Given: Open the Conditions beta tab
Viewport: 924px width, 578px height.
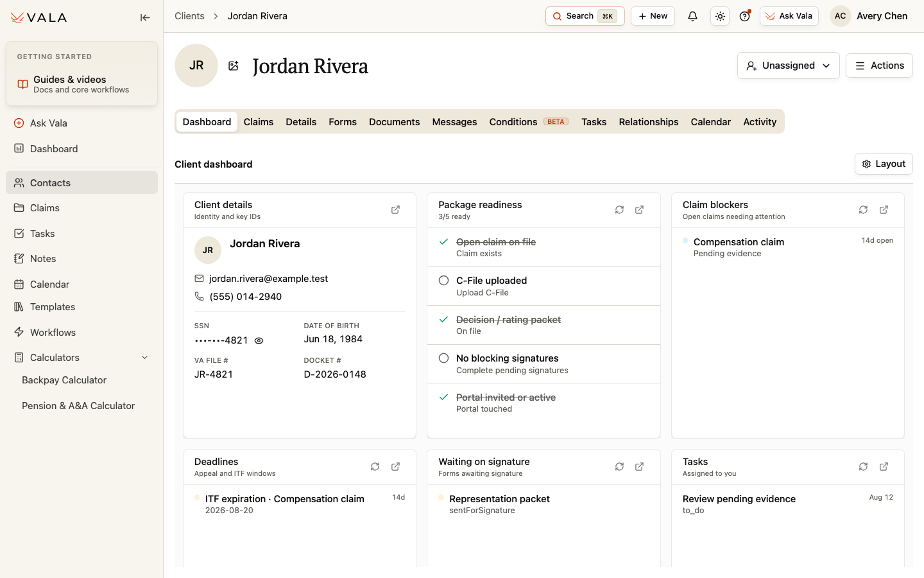Looking at the screenshot, I should tap(529, 122).
